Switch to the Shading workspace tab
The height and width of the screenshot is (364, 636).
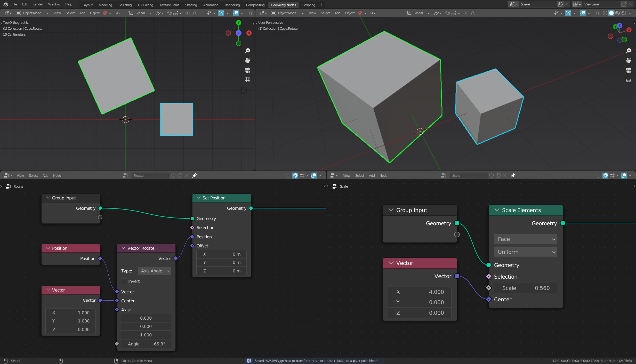click(191, 5)
